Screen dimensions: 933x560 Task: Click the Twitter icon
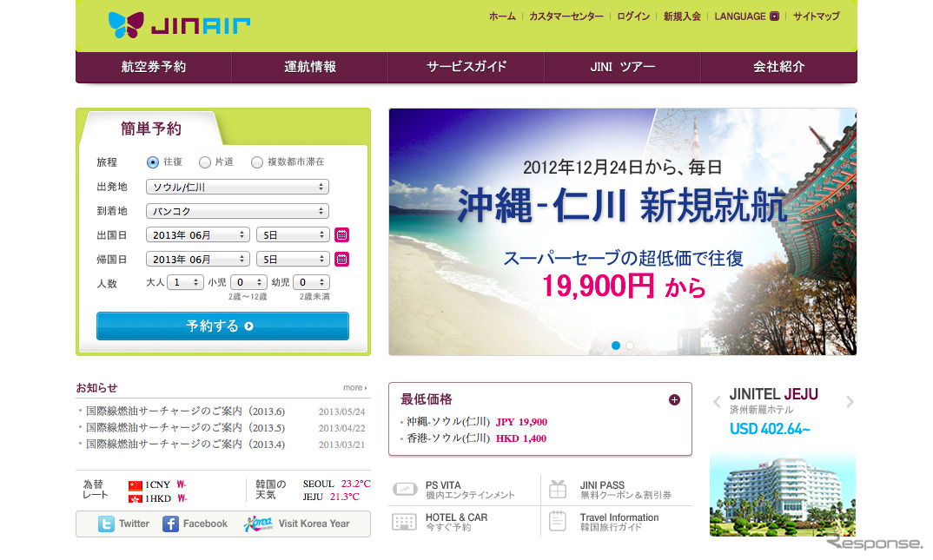point(106,524)
